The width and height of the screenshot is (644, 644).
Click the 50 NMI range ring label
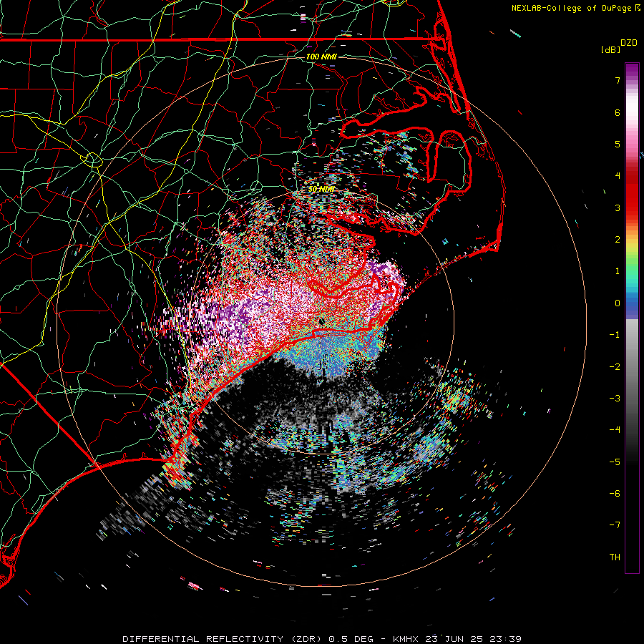click(321, 189)
